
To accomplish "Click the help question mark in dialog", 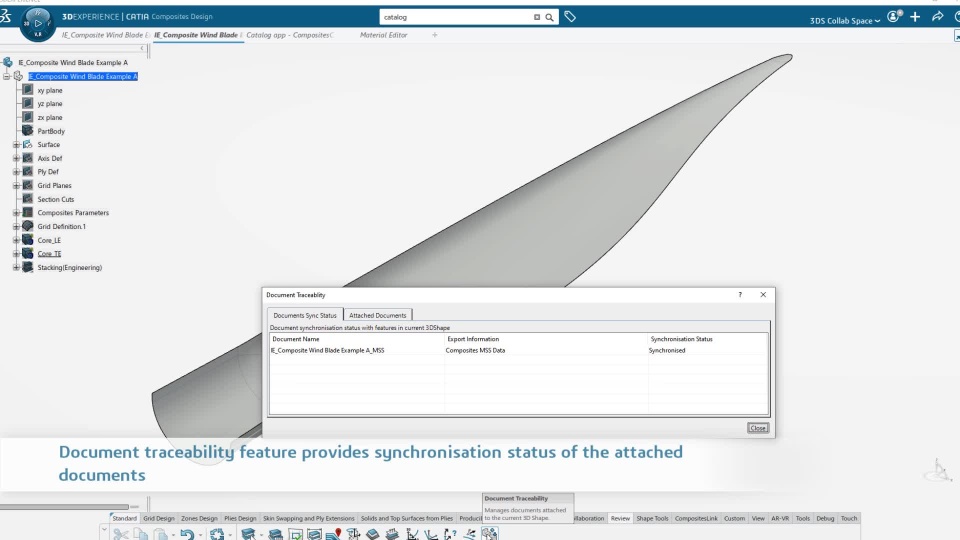I will 740,294.
